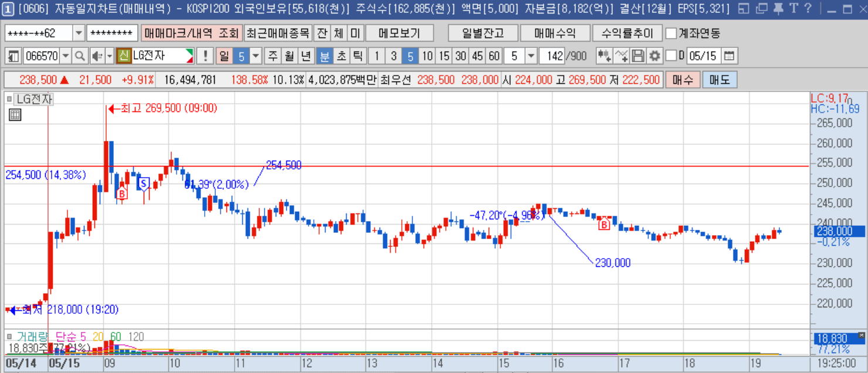Click the blue S sell marker on chart
This screenshot has width=868, height=373.
click(143, 184)
